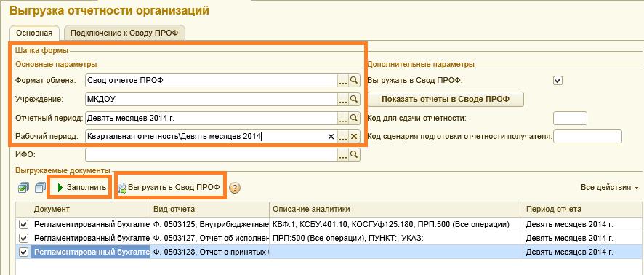Switch to Подключение к Своду ПРОФ tab
The height and width of the screenshot is (275, 644).
(124, 33)
